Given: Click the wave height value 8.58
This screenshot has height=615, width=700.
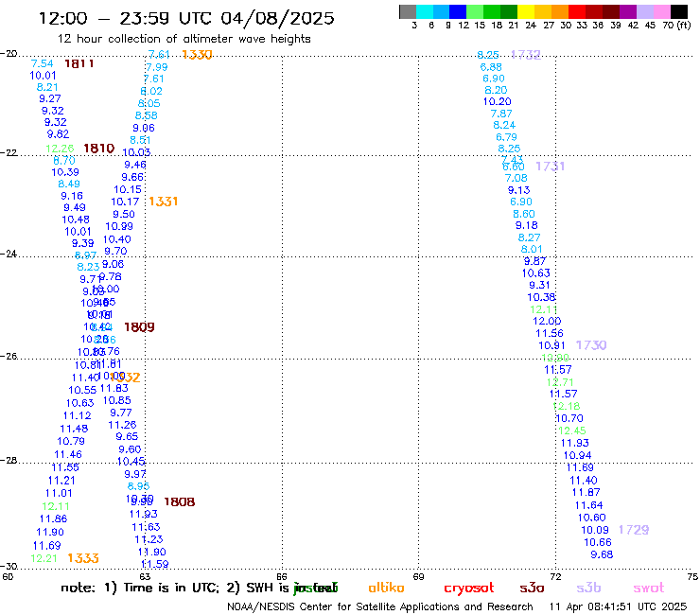Looking at the screenshot, I should (x=147, y=115).
